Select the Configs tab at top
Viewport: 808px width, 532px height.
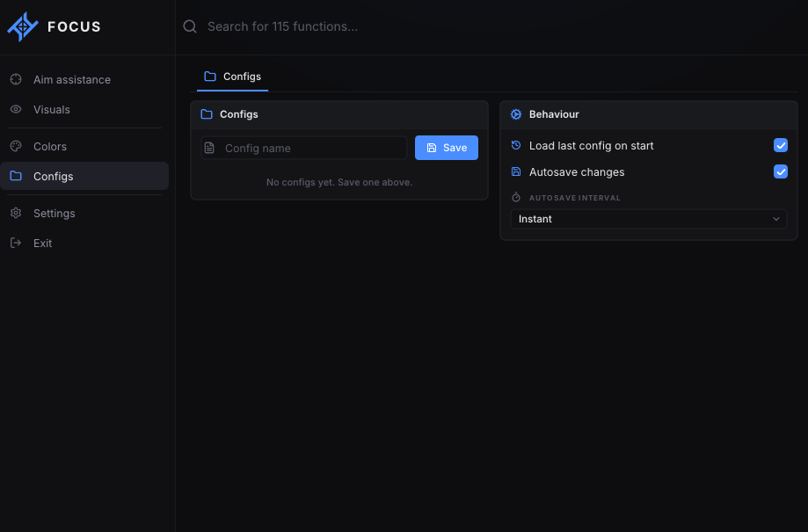point(232,77)
